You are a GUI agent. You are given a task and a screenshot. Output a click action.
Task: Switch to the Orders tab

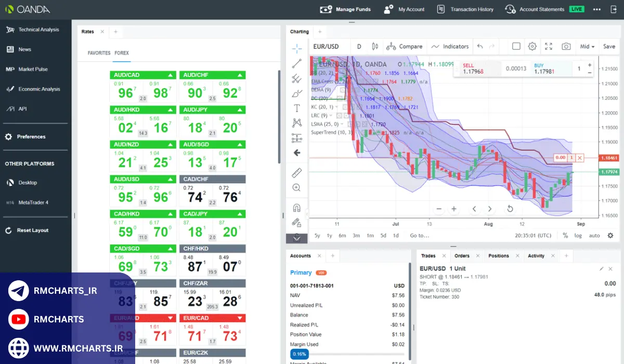click(x=462, y=256)
